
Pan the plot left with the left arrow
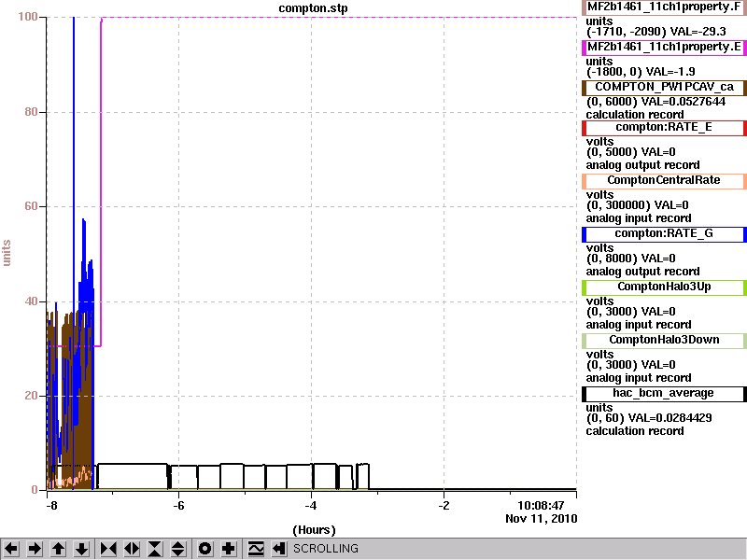(x=11, y=549)
